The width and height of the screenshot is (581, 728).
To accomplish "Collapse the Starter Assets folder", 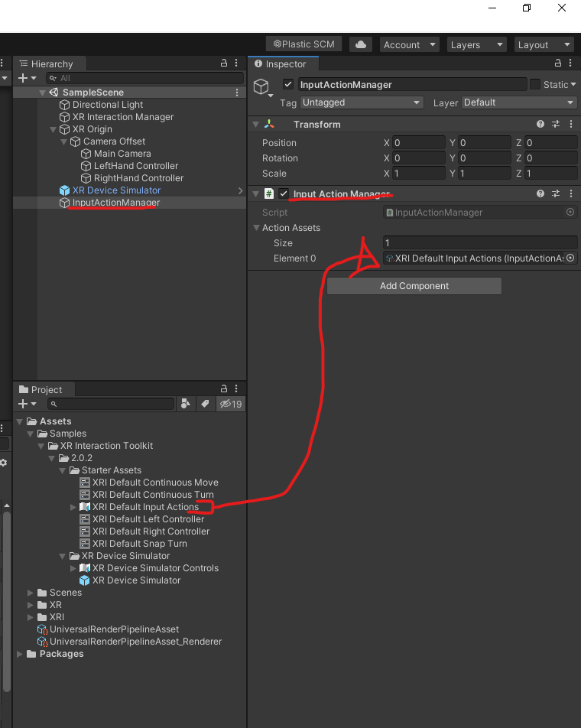I will pyautogui.click(x=62, y=471).
